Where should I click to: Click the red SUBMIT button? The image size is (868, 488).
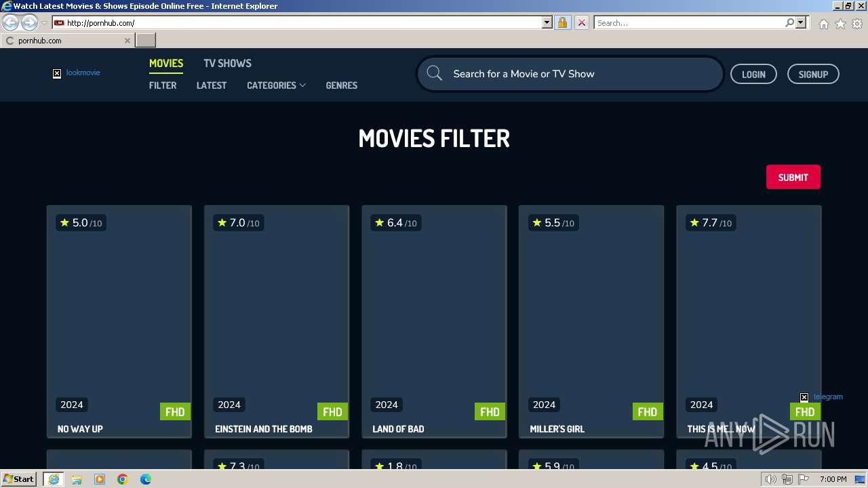793,177
